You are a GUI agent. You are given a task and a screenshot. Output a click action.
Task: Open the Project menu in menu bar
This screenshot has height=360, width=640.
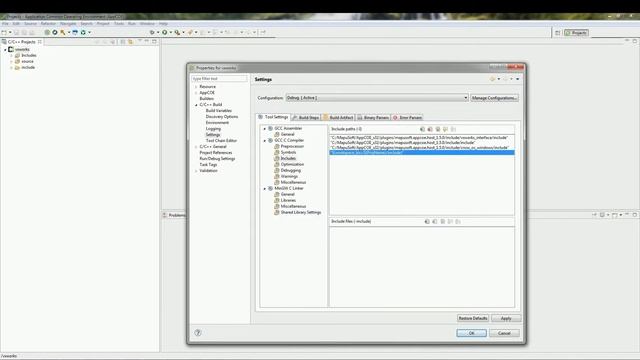(x=103, y=24)
